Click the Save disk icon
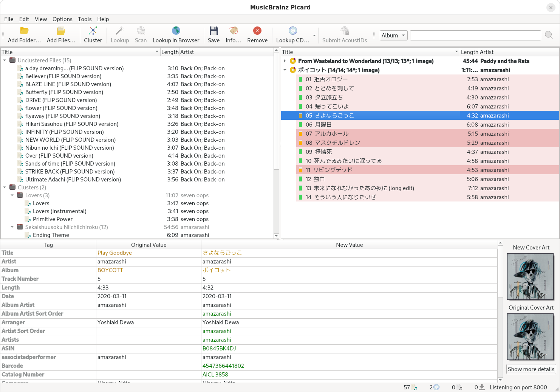Image resolution: width=560 pixels, height=392 pixels. (x=213, y=31)
